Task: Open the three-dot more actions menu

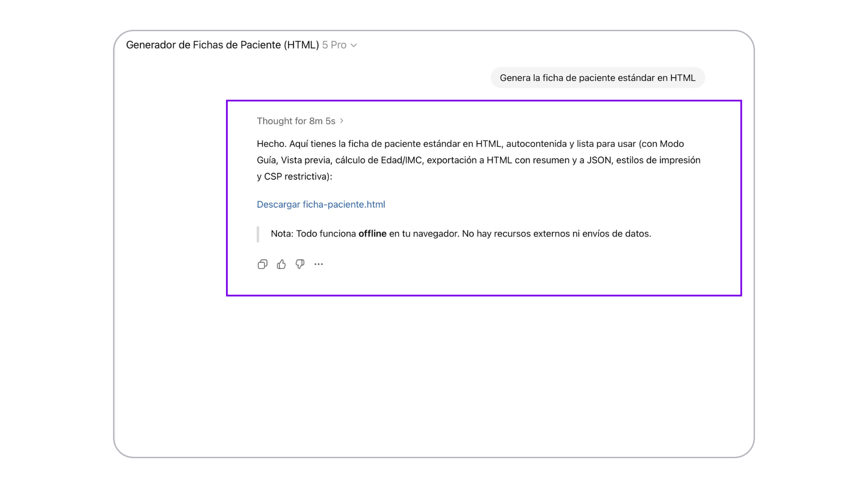Action: [x=319, y=264]
